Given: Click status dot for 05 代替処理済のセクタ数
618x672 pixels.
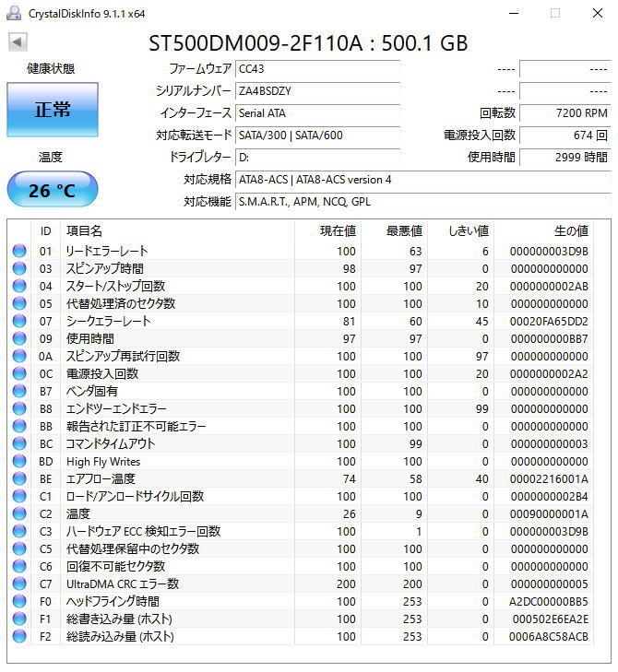Looking at the screenshot, I should coord(19,303).
